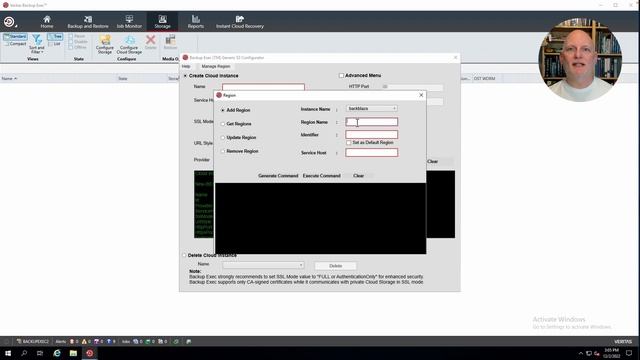The height and width of the screenshot is (360, 640).
Task: Tick the Set as Default Region checkbox
Action: [x=349, y=143]
